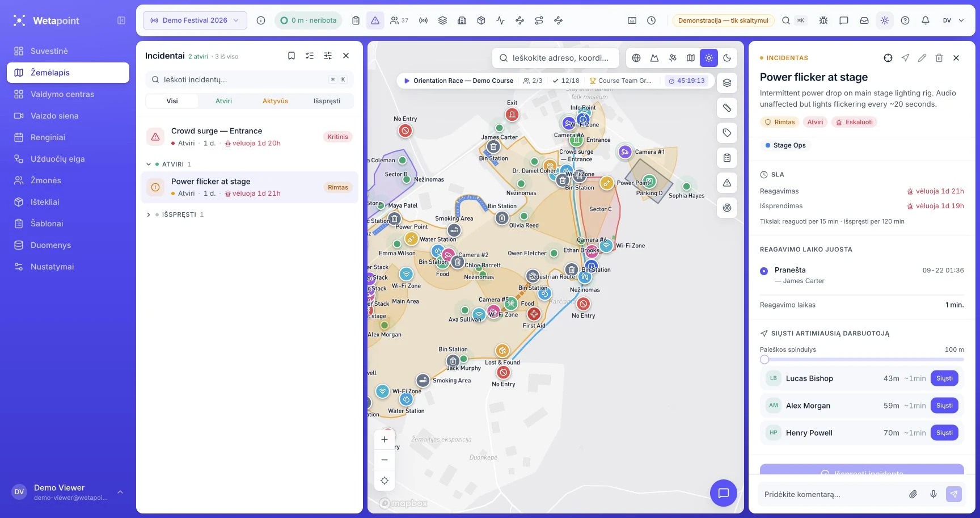The height and width of the screenshot is (518, 980).
Task: Click the pencil edit icon for the incident
Action: point(922,58)
